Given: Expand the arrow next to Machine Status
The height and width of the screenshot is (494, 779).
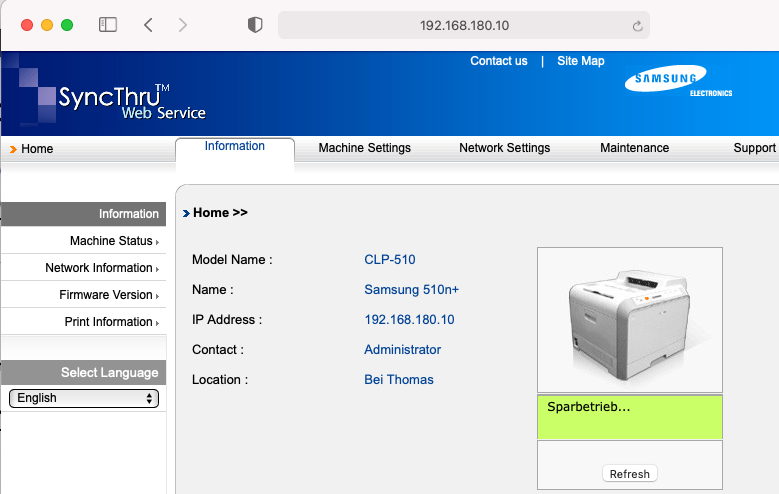Looking at the screenshot, I should tap(157, 242).
